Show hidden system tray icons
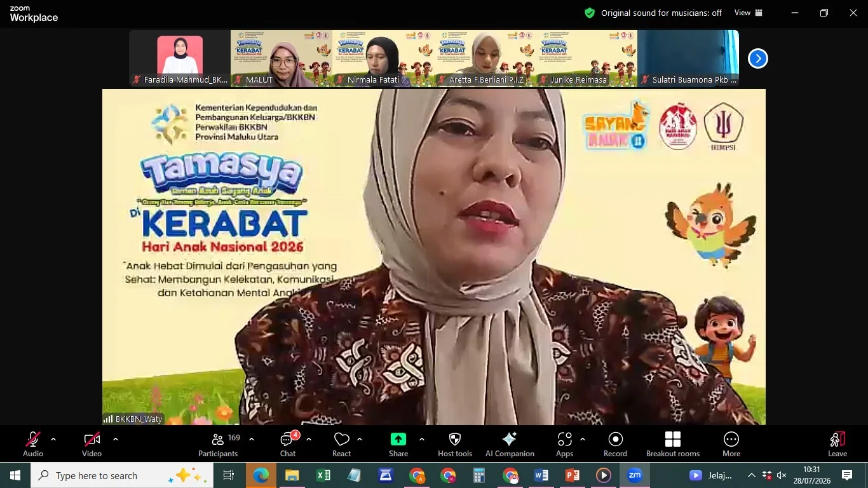Image resolution: width=868 pixels, height=488 pixels. point(752,475)
